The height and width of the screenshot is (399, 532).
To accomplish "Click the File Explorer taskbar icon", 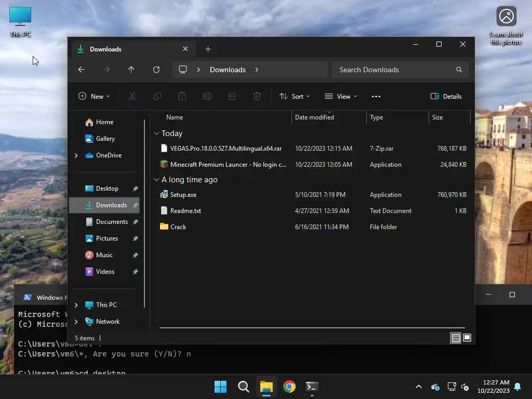I will point(267,387).
